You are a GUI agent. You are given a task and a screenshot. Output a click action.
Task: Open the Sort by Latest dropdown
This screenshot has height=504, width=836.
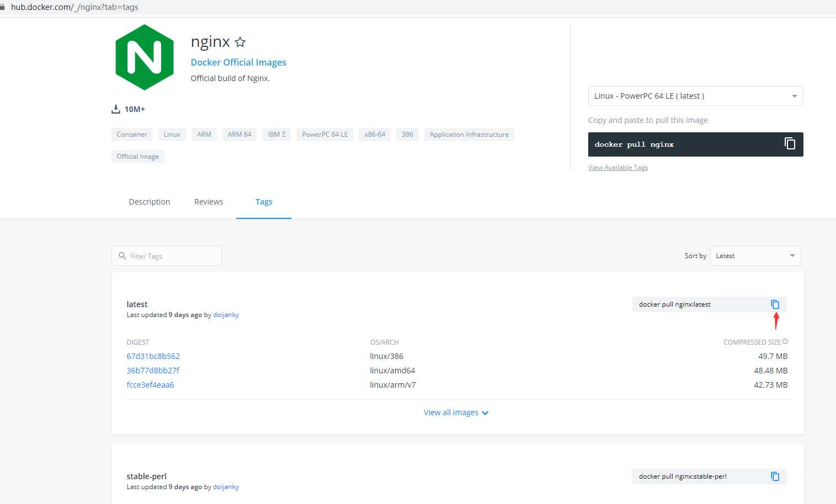[x=755, y=256]
